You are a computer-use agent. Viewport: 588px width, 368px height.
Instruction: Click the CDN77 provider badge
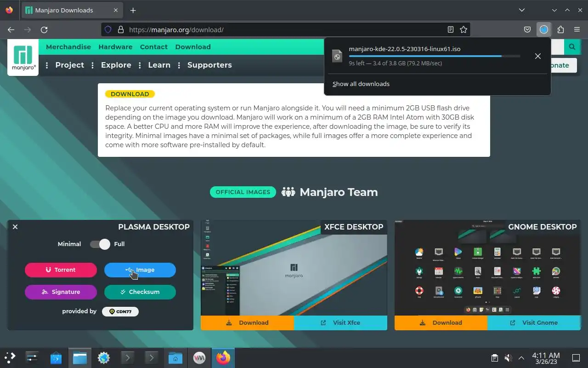[x=120, y=311]
